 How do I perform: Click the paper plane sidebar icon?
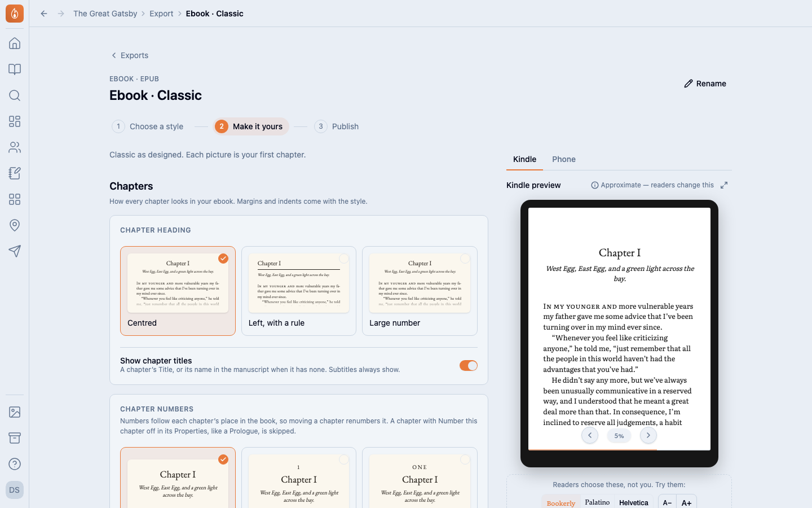15,251
